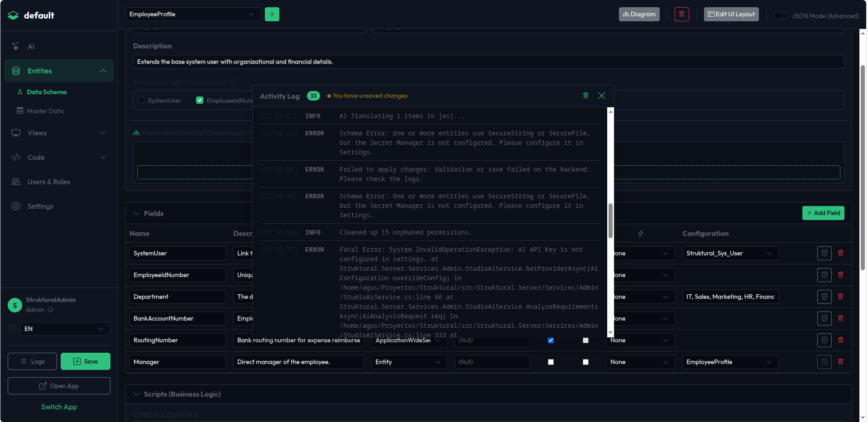Image resolution: width=868 pixels, height=422 pixels.
Task: Click shield icon in RoutingNumber row
Action: pos(825,340)
